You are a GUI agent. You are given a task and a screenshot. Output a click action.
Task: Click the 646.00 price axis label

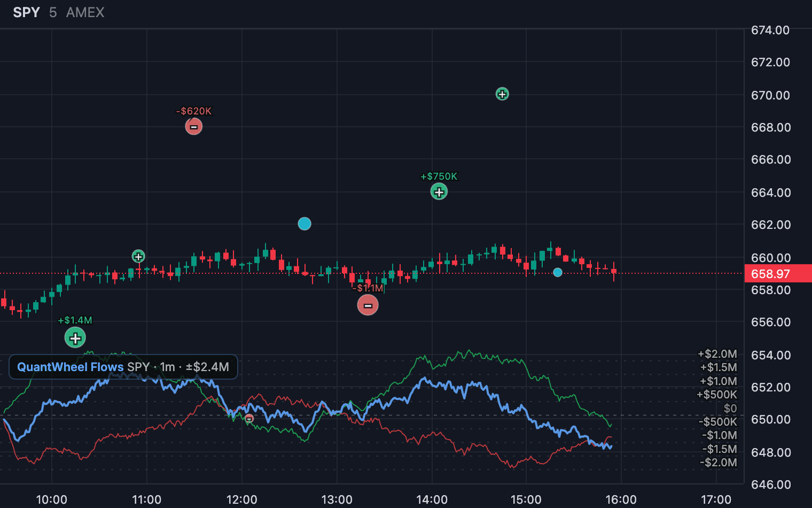click(x=770, y=484)
